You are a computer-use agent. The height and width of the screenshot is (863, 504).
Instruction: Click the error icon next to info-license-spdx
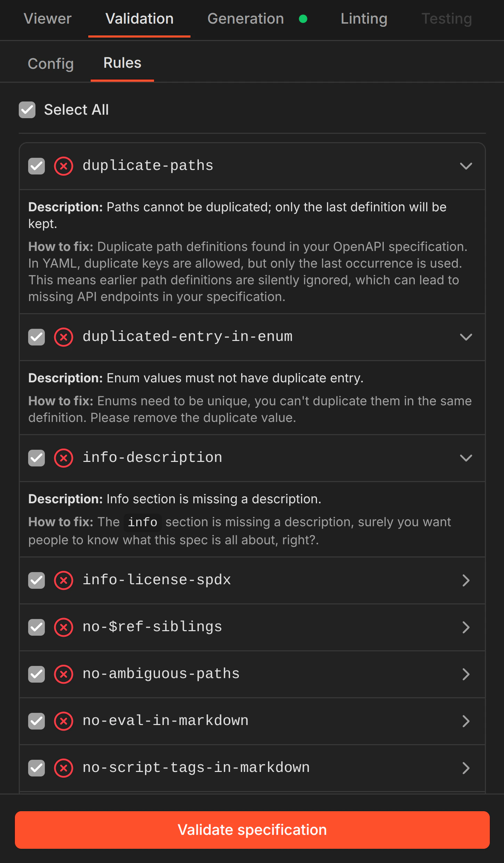coord(64,580)
